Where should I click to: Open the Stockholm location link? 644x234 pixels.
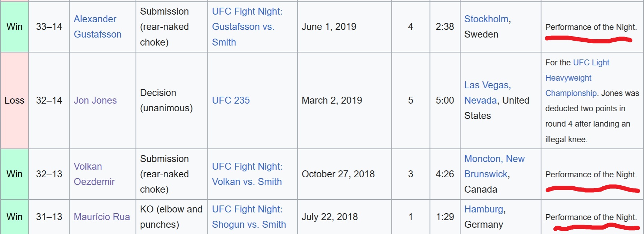pos(486,19)
